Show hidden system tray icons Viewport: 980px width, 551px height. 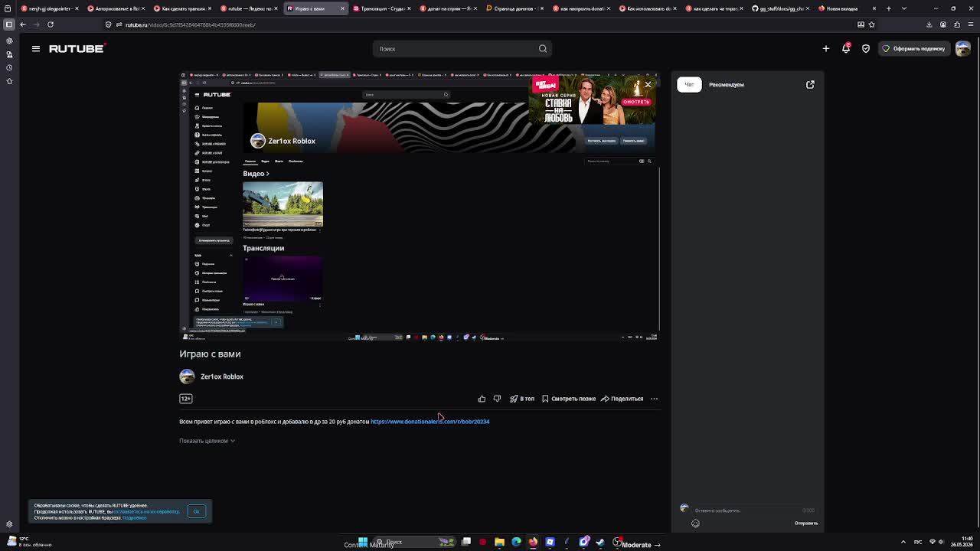(903, 542)
